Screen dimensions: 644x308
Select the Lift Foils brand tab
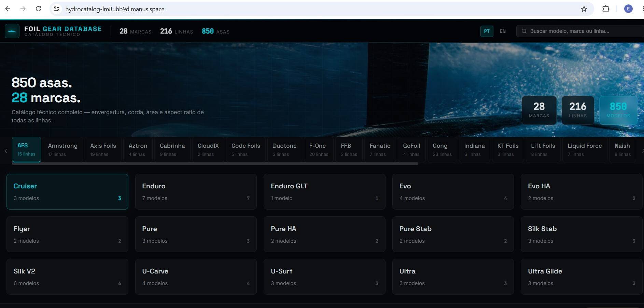pyautogui.click(x=543, y=149)
